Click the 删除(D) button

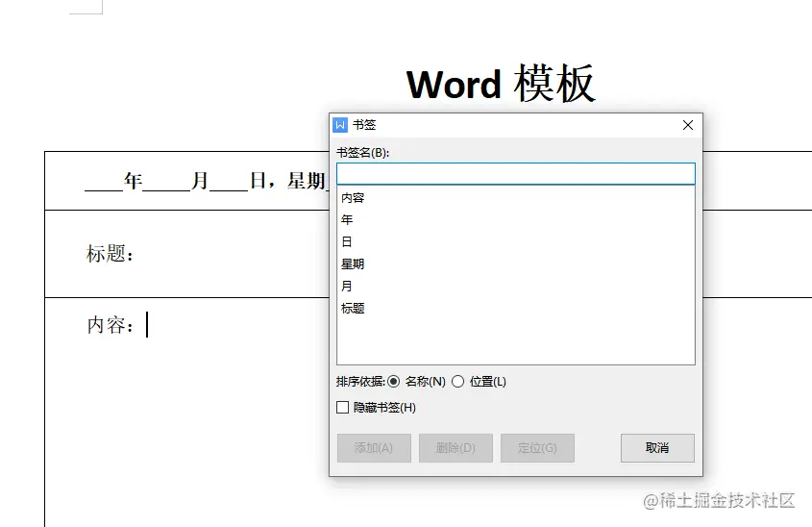[455, 448]
